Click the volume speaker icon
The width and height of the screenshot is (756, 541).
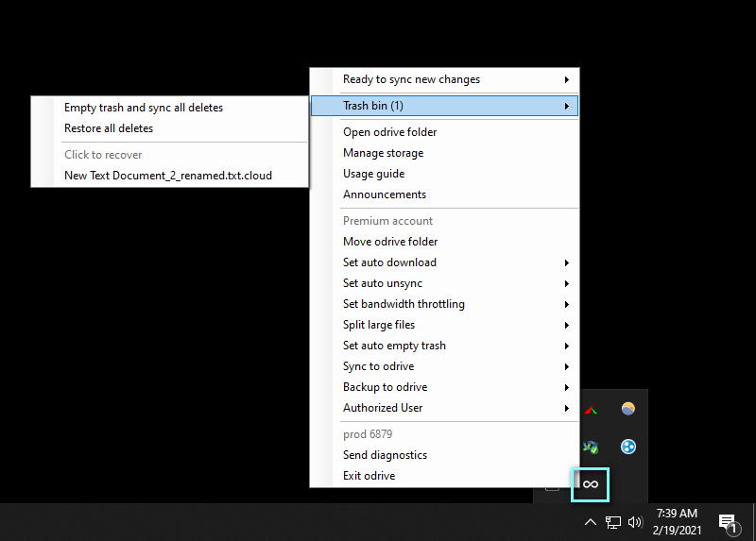pos(635,522)
